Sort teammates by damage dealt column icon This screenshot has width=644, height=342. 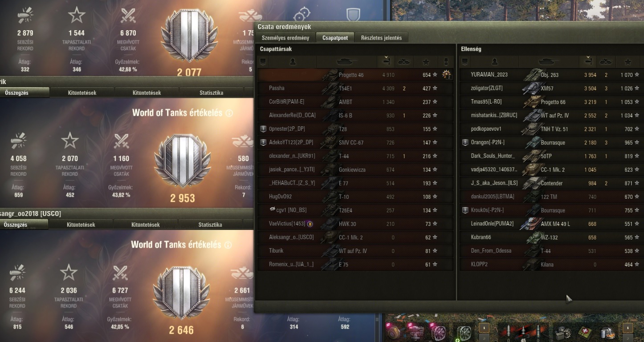click(386, 61)
